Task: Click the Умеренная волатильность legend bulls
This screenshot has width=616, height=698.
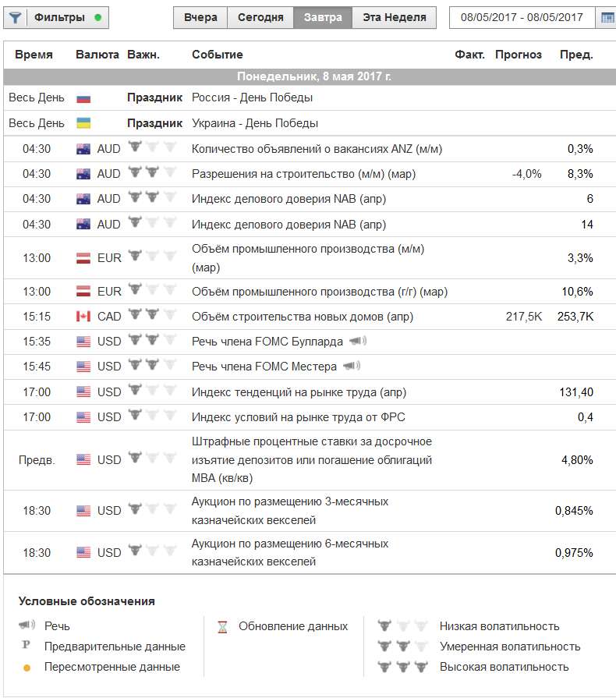Action: [402, 647]
